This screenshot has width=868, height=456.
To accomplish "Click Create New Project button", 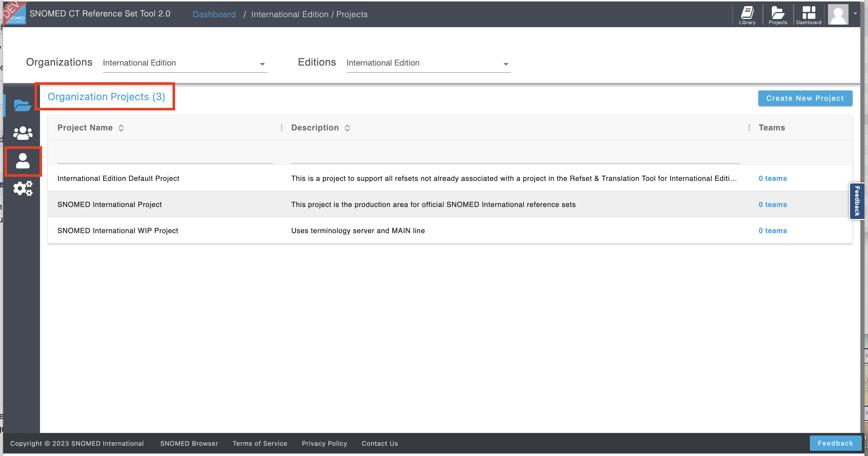I will (x=805, y=98).
